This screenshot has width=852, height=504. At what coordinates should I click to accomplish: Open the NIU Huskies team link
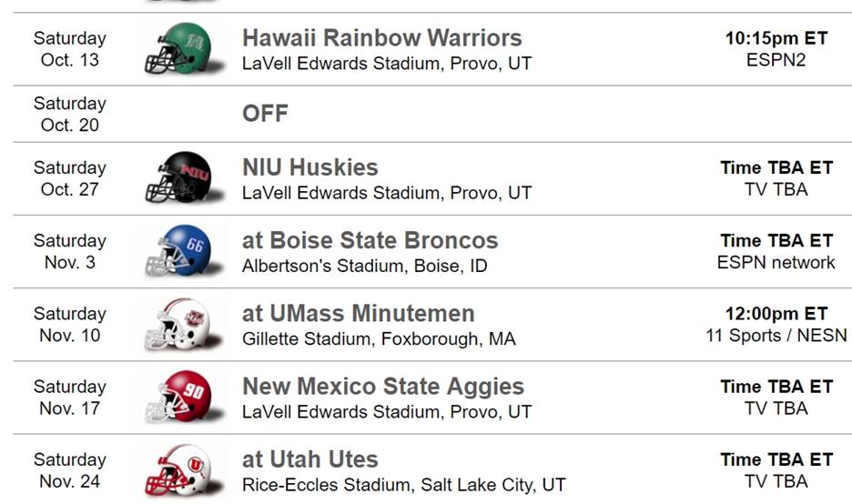click(x=309, y=167)
